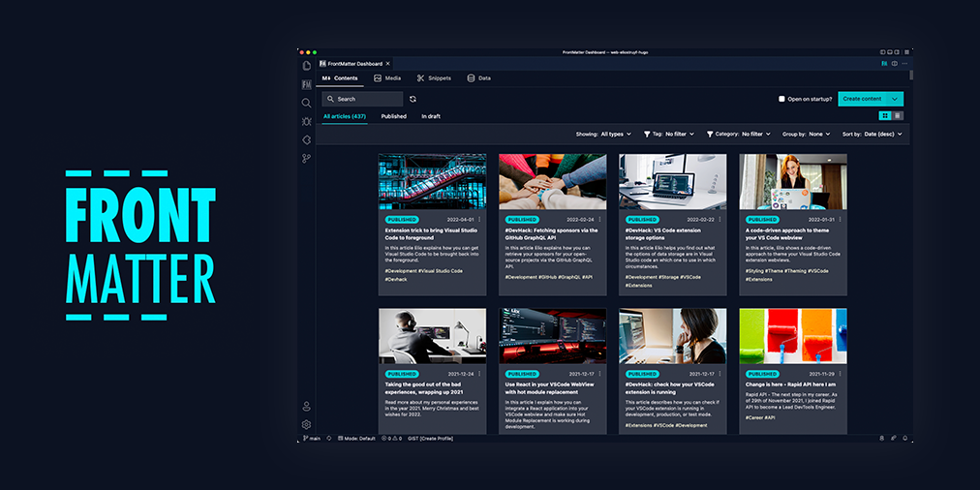Screen dimensions: 980x490
Task: Click the Run and Debug bug icon
Action: coord(306,121)
